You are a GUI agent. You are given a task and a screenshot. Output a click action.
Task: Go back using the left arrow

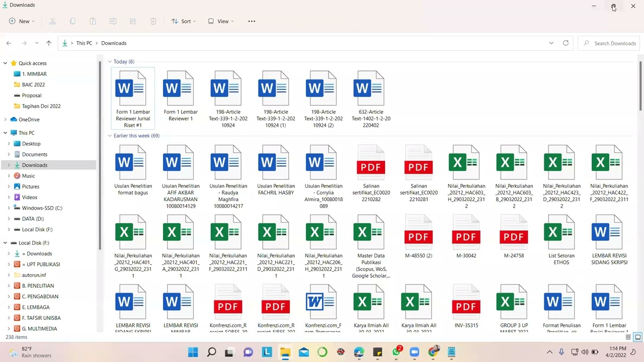coord(9,43)
